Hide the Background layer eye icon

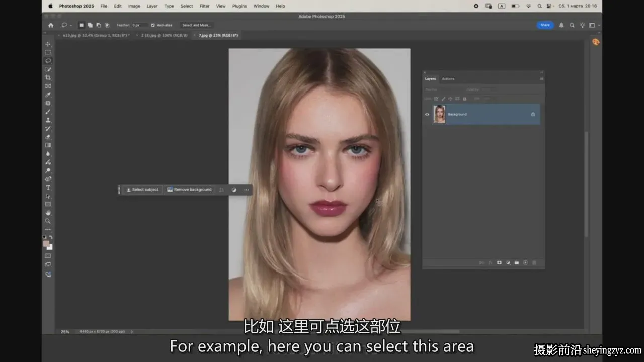click(427, 114)
